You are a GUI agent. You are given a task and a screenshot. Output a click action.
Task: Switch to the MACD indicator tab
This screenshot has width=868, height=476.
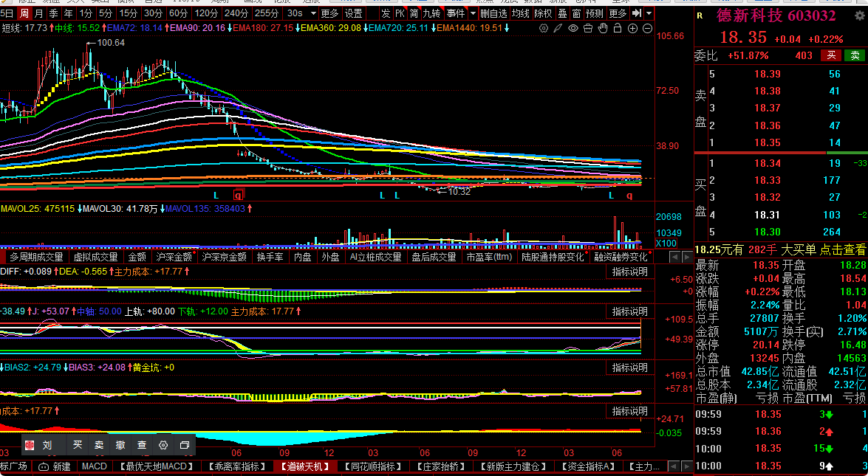tap(94, 466)
